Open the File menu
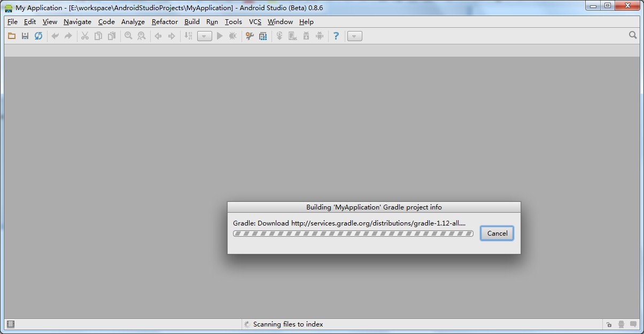 click(x=12, y=22)
